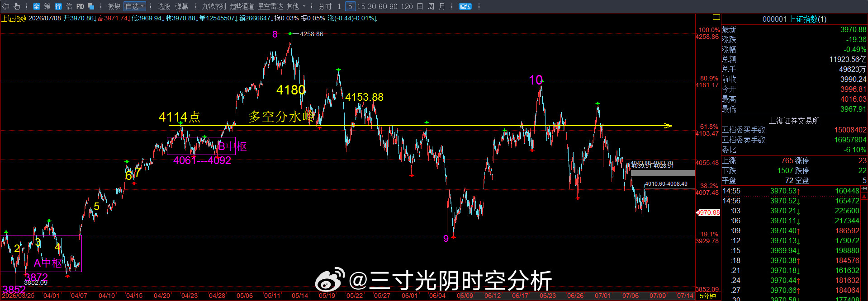Select the hand pointer tool
This screenshot has width=868, height=301.
click(17, 6)
